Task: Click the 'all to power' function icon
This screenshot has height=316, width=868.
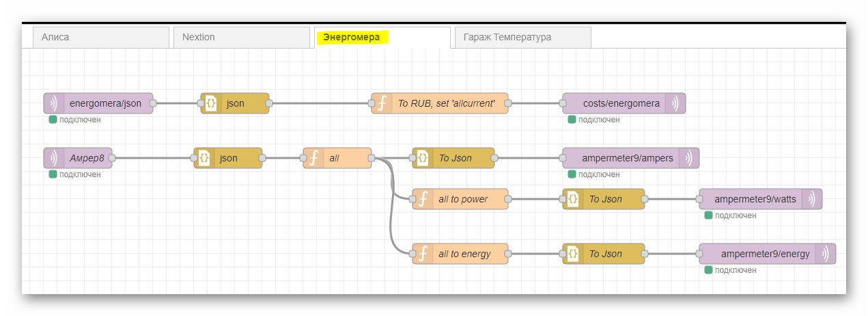Action: coord(423,199)
